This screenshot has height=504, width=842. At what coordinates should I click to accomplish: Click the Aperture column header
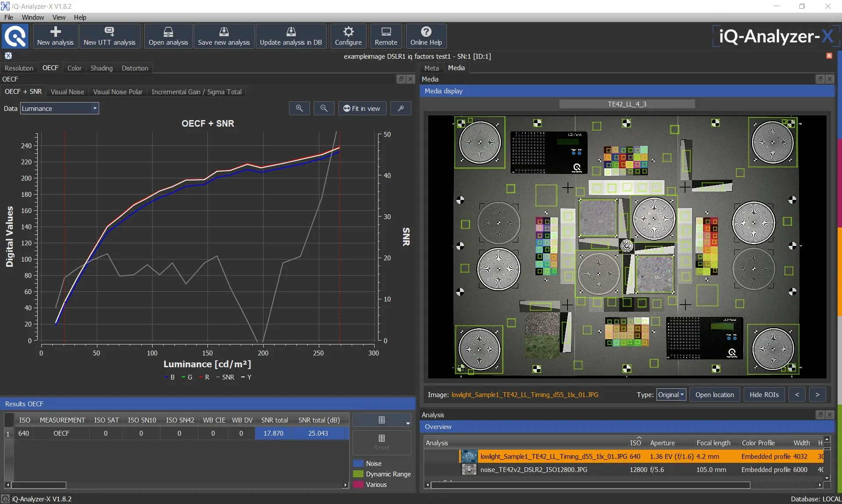tap(662, 443)
